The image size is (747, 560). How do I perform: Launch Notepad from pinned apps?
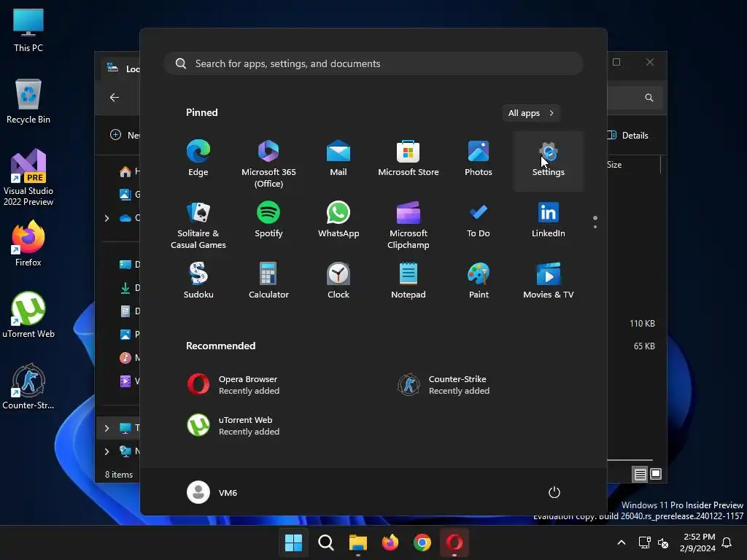[x=409, y=281]
